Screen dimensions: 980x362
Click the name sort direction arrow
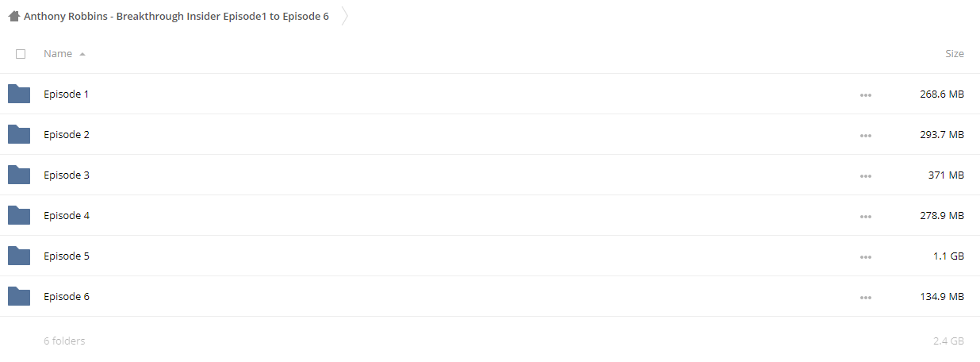tap(82, 54)
